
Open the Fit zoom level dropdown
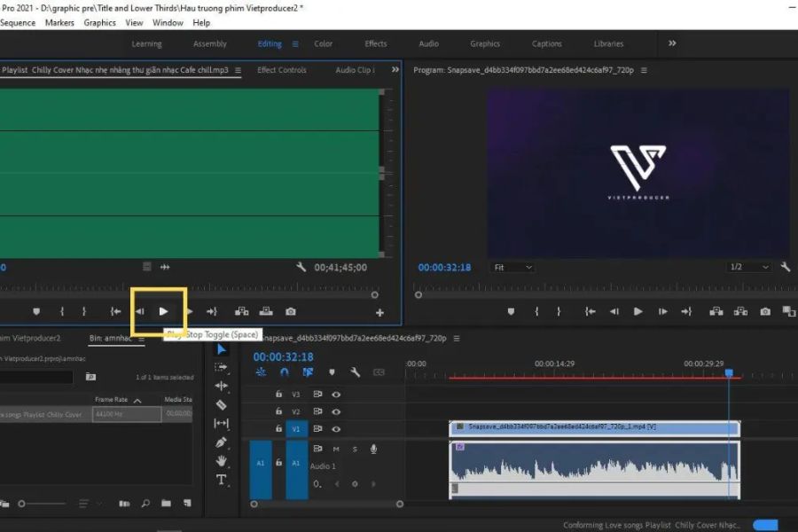[513, 267]
